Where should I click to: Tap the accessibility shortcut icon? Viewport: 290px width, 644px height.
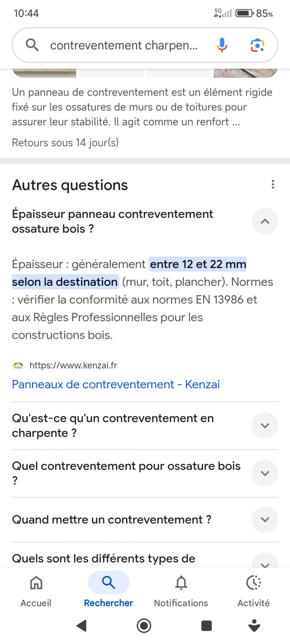click(x=254, y=626)
